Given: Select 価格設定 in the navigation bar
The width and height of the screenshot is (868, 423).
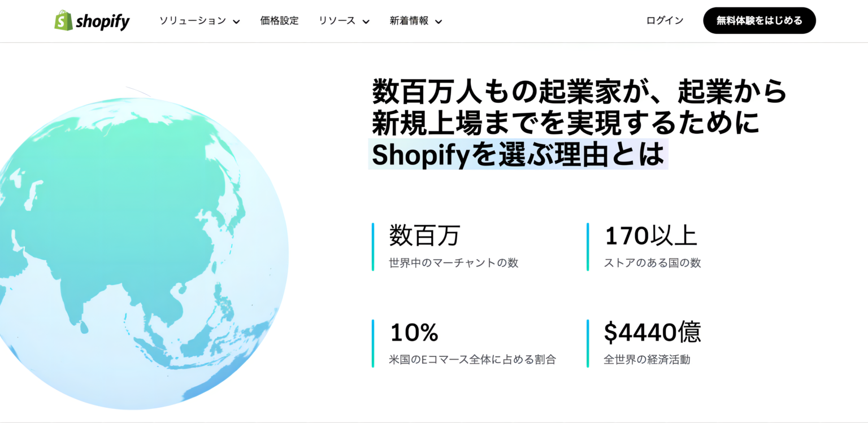Looking at the screenshot, I should tap(279, 21).
